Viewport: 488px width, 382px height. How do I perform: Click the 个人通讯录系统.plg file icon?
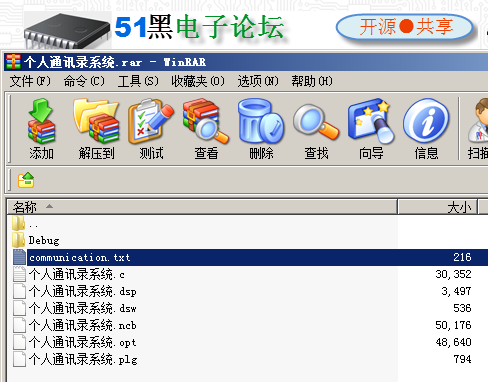(x=19, y=359)
